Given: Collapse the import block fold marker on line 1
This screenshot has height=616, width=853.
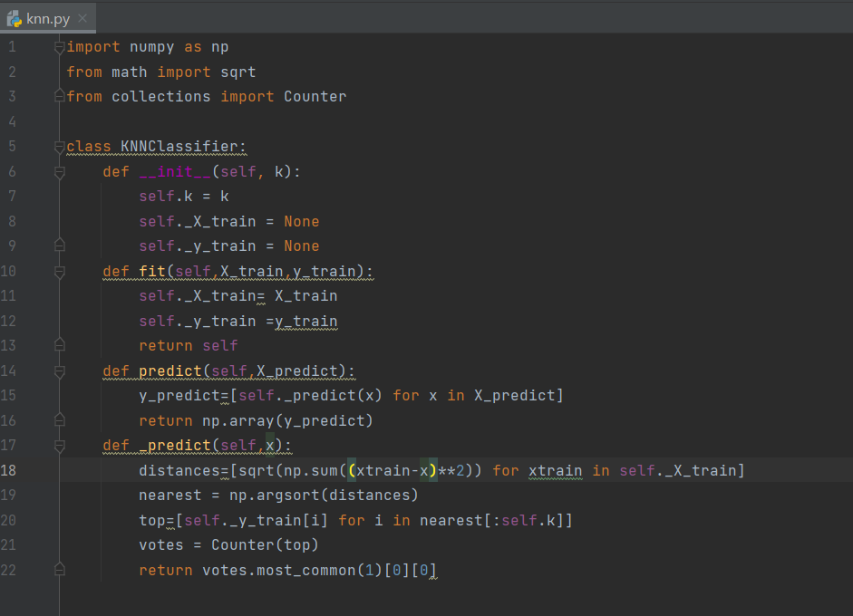Looking at the screenshot, I should tap(60, 48).
